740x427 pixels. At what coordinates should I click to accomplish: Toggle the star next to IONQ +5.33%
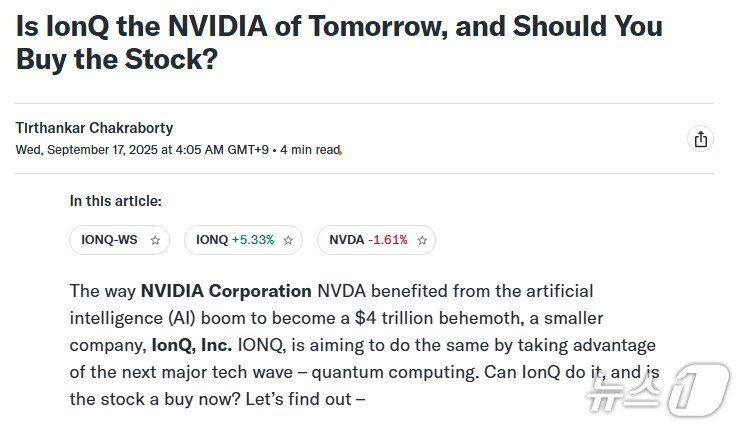288,240
